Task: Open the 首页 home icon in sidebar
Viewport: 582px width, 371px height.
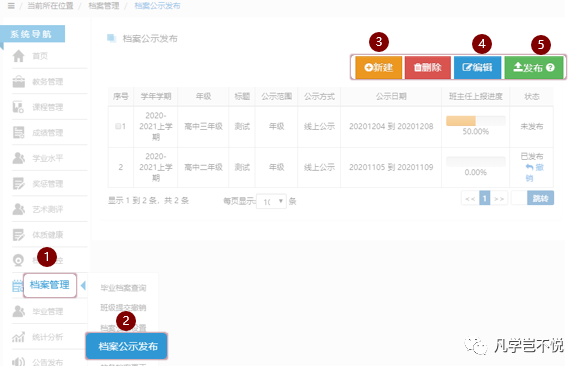Action: [19, 56]
